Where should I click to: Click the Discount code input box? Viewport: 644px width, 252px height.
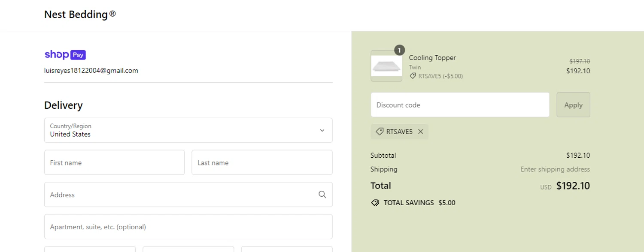point(460,105)
